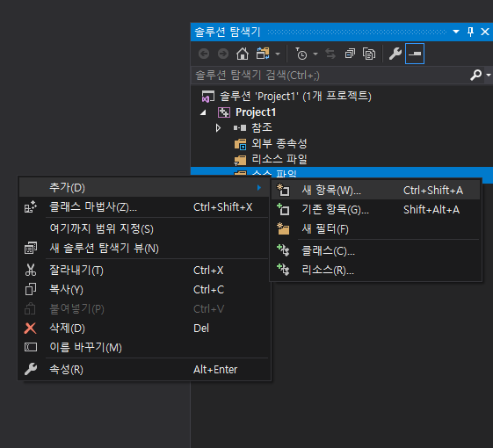Image resolution: width=493 pixels, height=448 pixels.
Task: Close the Solution Explorer panel
Action: tap(485, 32)
